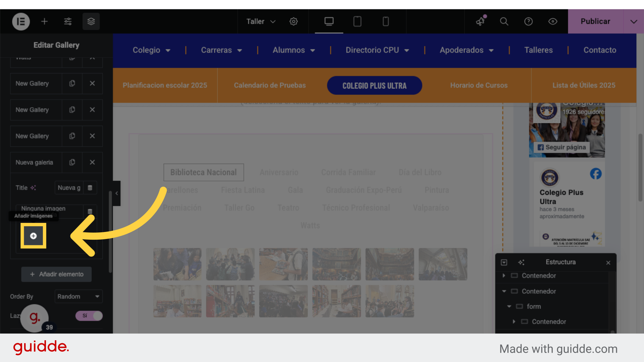
Task: Click the add element plus icon in top bar
Action: (x=44, y=21)
